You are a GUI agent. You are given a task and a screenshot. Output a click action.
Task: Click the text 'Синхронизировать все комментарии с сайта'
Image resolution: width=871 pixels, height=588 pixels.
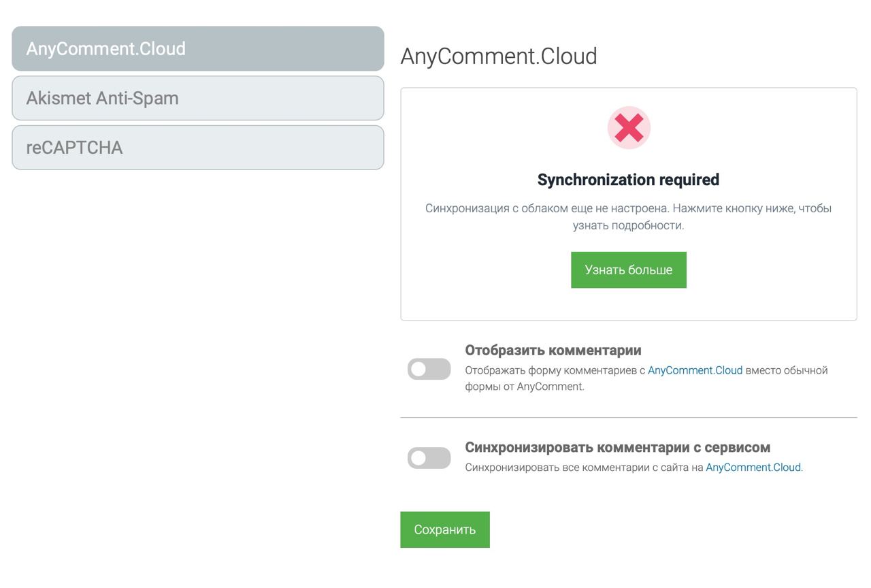pos(584,468)
